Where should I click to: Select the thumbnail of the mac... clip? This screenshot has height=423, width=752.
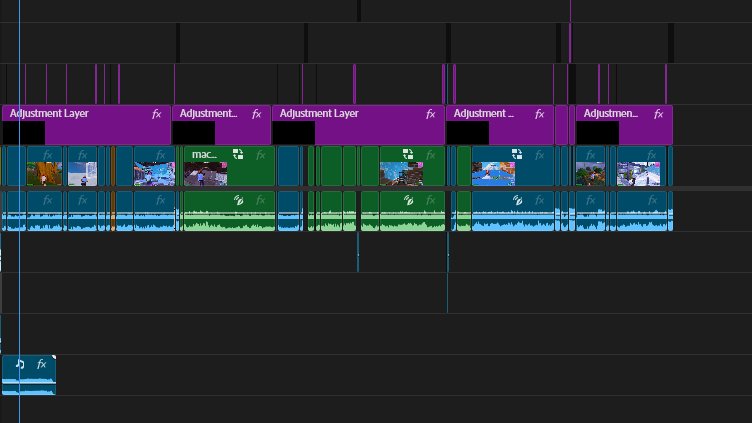[205, 174]
